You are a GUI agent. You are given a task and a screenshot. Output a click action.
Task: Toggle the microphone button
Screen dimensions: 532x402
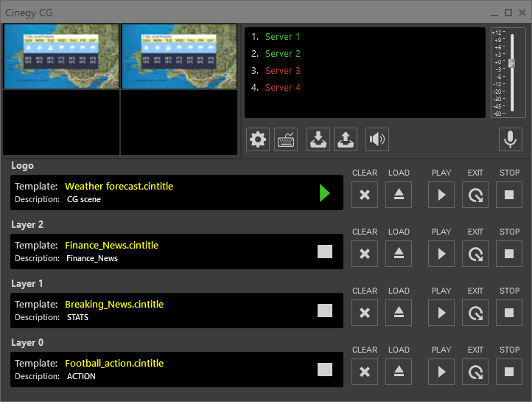tap(511, 139)
